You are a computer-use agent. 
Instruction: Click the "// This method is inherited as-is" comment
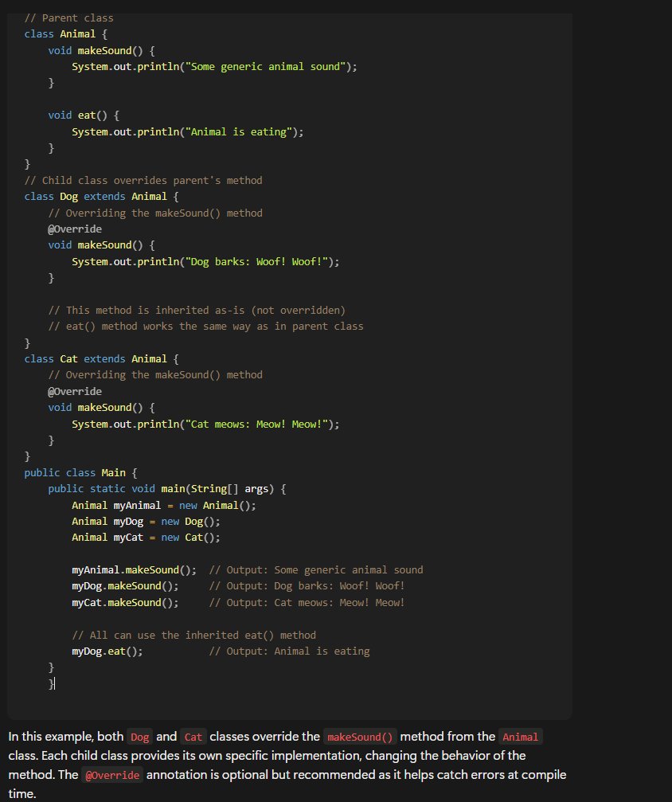tap(197, 311)
